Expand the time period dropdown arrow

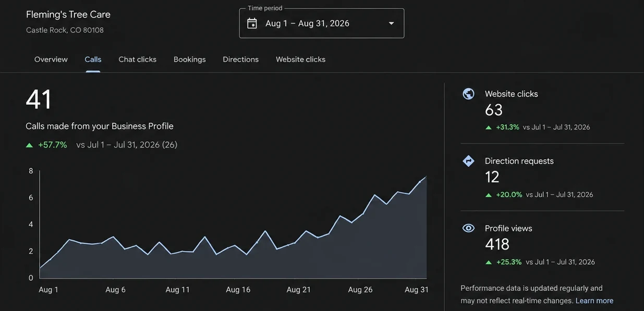[392, 23]
